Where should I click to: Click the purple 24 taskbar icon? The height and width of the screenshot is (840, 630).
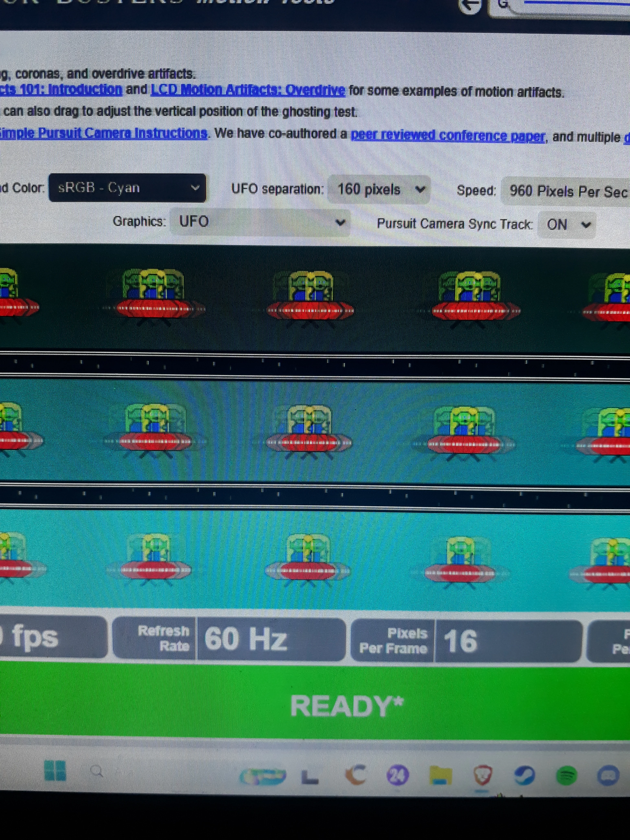coord(397,775)
